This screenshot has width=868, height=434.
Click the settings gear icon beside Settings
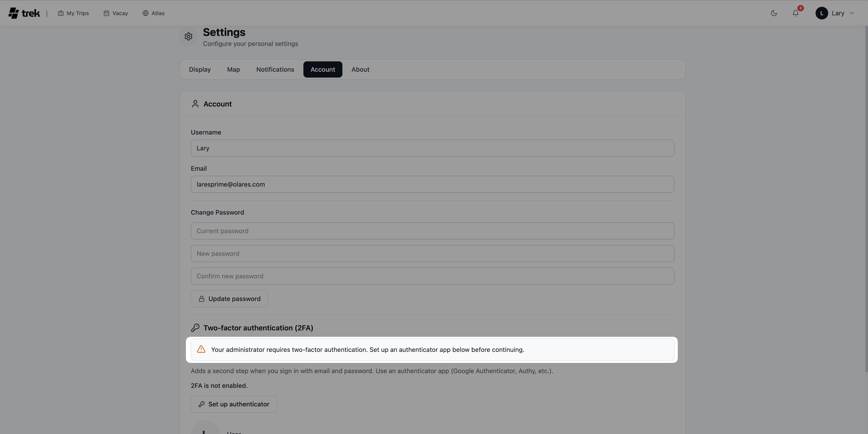(188, 36)
